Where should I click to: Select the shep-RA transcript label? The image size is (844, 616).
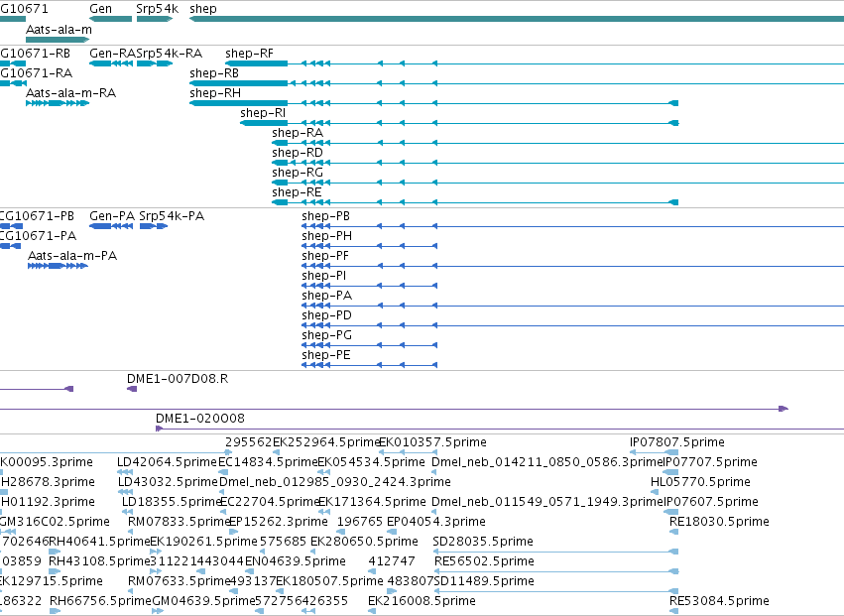[x=298, y=133]
